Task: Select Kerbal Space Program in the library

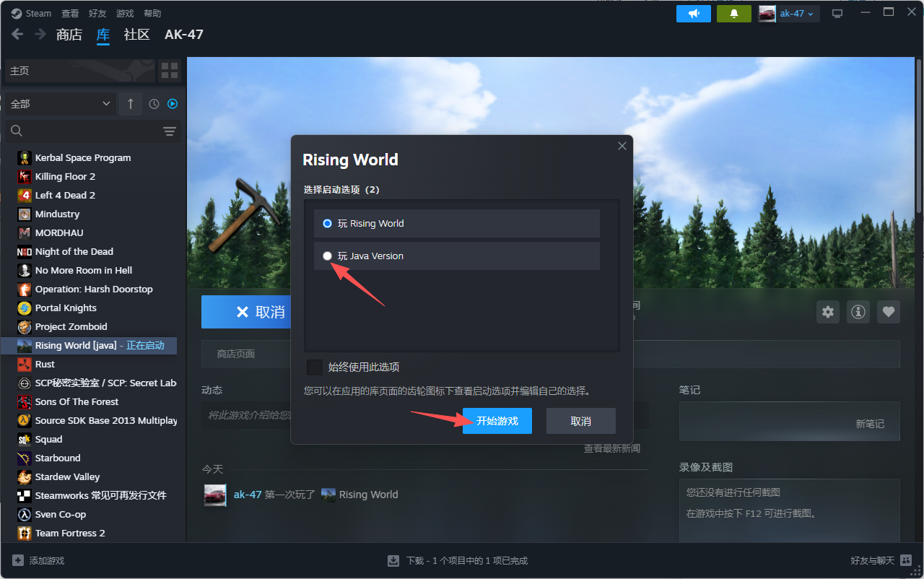Action: [83, 157]
